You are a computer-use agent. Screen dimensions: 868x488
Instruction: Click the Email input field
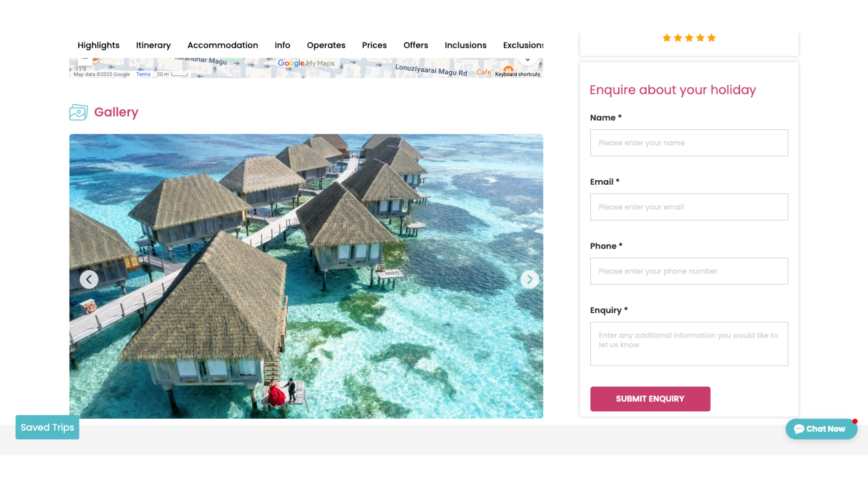[689, 207]
